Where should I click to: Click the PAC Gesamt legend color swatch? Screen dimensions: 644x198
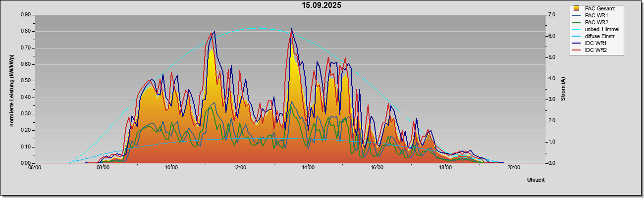(x=577, y=8)
